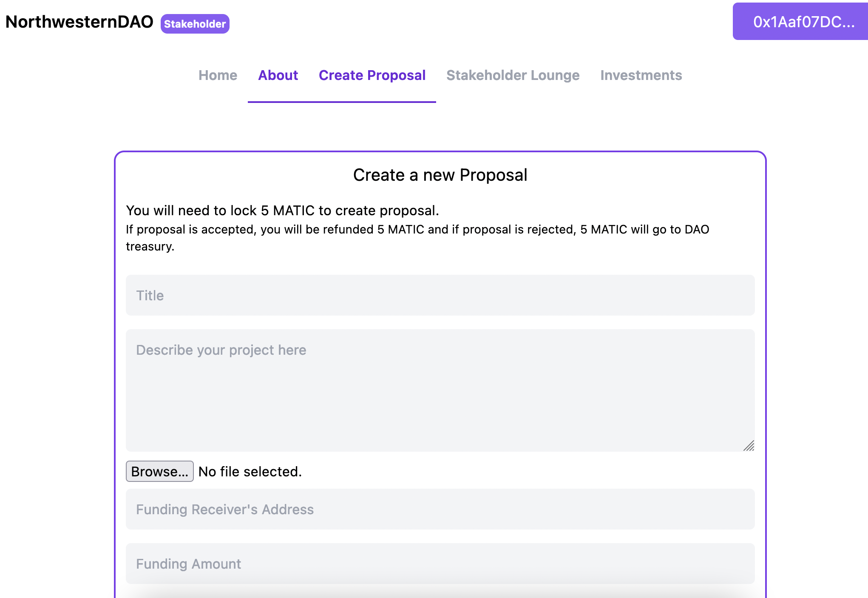Screen dimensions: 868x598
Task: Click the proposal card's purple top border
Action: tap(440, 152)
